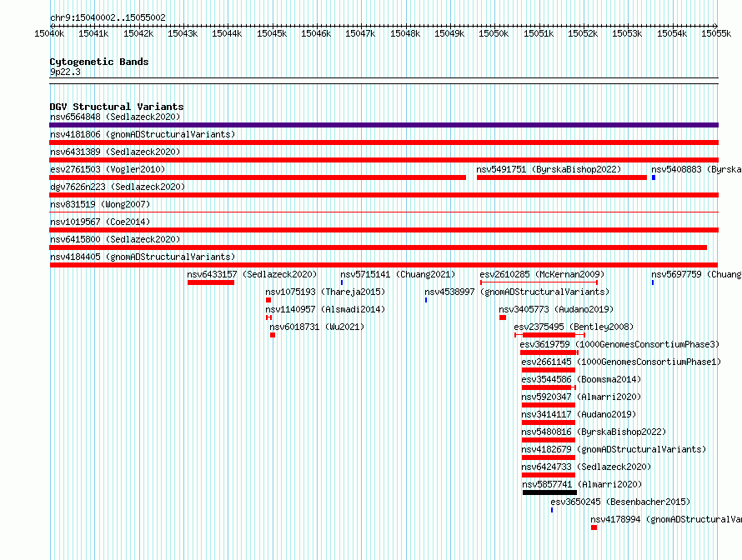Click the nsv6431389 (Sedlazeck2020) label

point(115,152)
